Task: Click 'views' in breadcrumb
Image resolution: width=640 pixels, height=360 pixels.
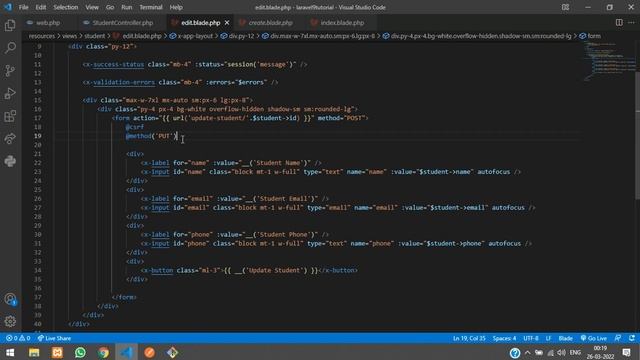Action: 69,36
